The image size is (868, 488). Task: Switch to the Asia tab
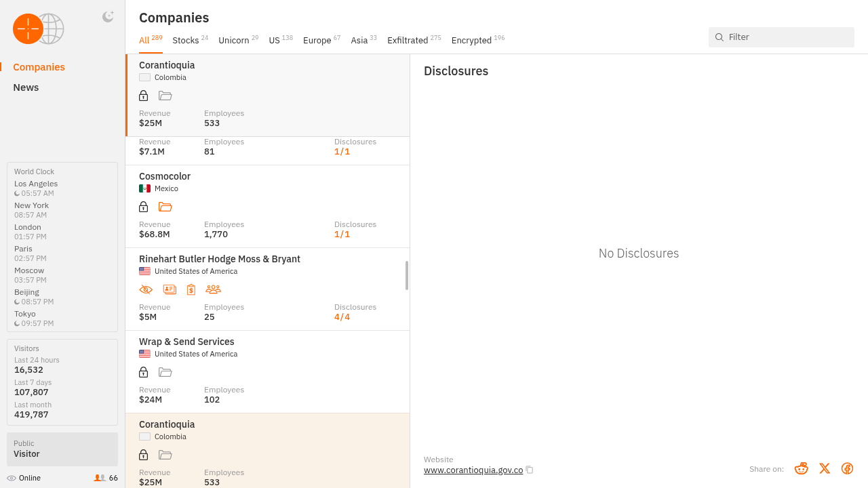(x=363, y=40)
